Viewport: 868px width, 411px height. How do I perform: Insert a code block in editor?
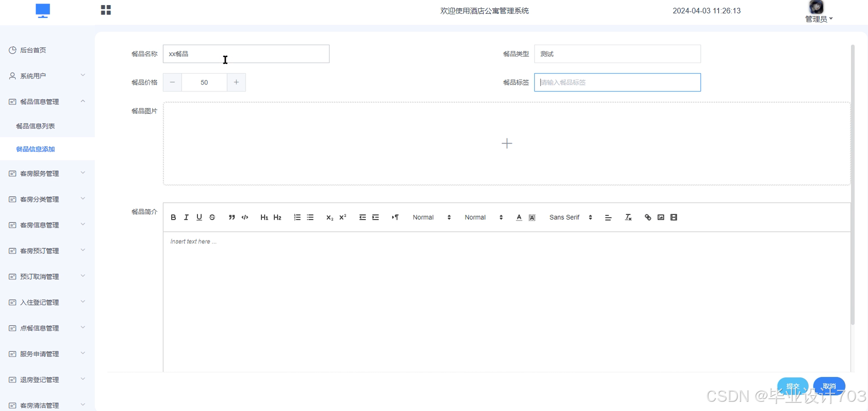pyautogui.click(x=245, y=217)
